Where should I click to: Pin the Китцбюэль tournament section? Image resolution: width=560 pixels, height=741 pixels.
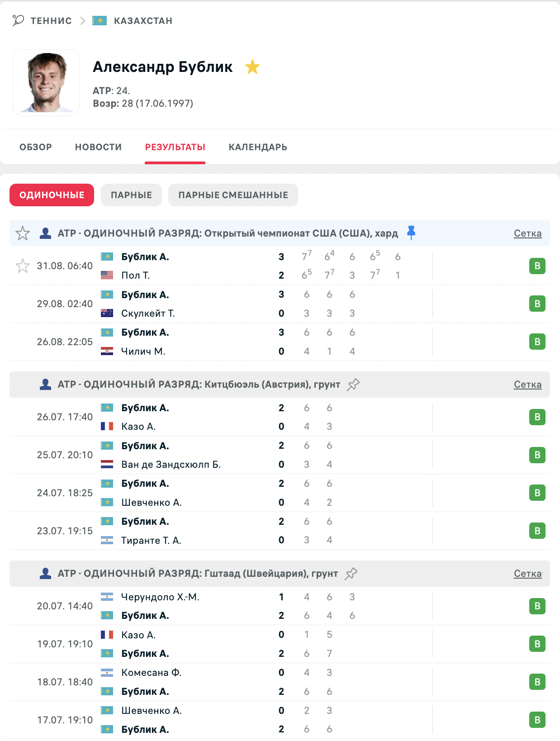tap(353, 385)
